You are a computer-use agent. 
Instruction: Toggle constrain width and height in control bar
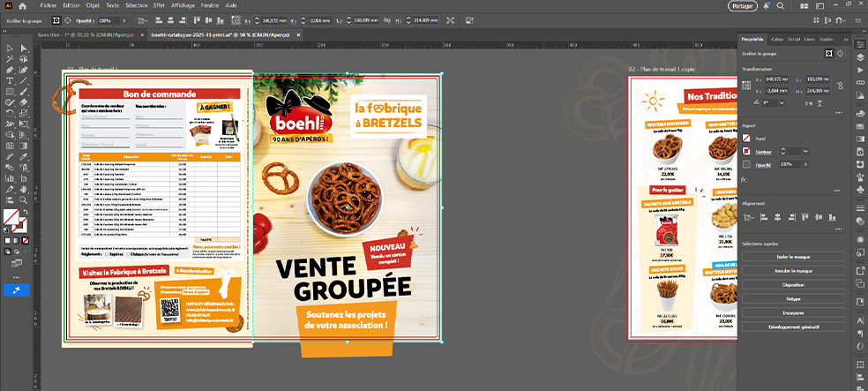[387, 20]
